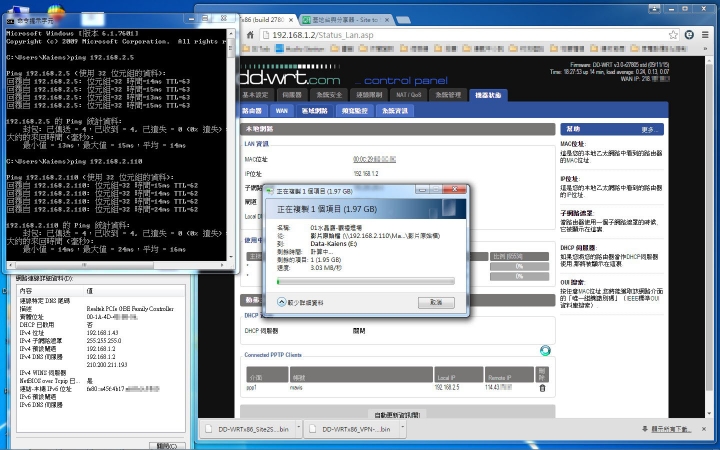This screenshot has width=720, height=450.
Task: Click the green refresh icon above PPTP table
Action: (545, 350)
